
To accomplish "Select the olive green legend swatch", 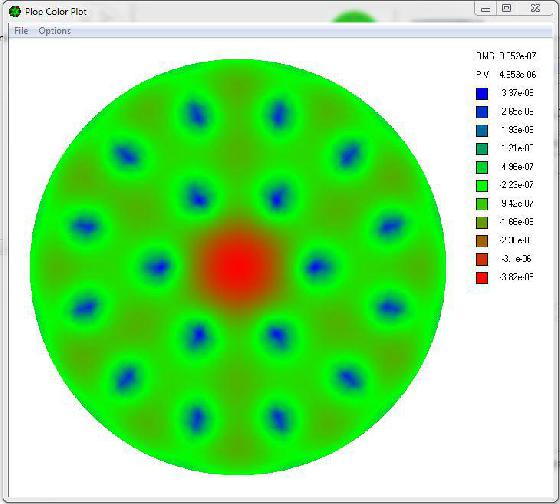I will point(482,223).
